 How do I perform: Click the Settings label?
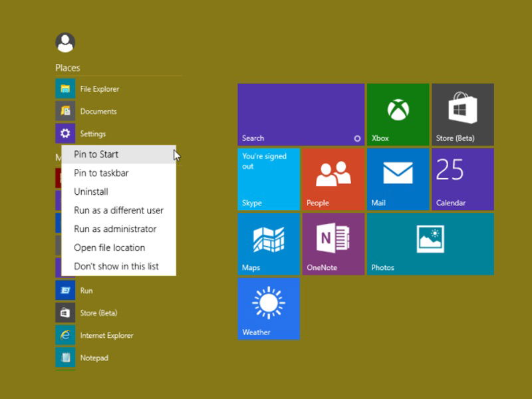(93, 134)
